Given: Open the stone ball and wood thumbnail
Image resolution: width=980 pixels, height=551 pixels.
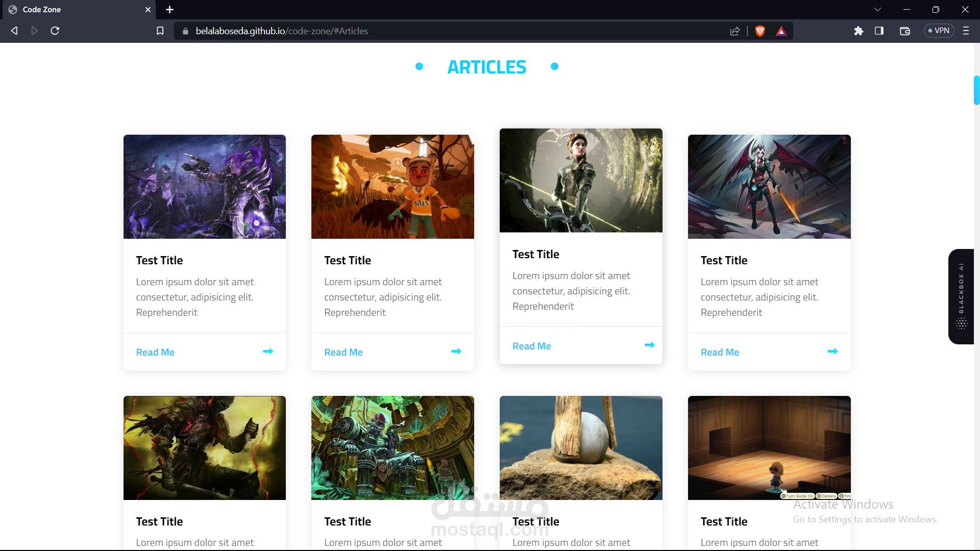Looking at the screenshot, I should (x=581, y=448).
